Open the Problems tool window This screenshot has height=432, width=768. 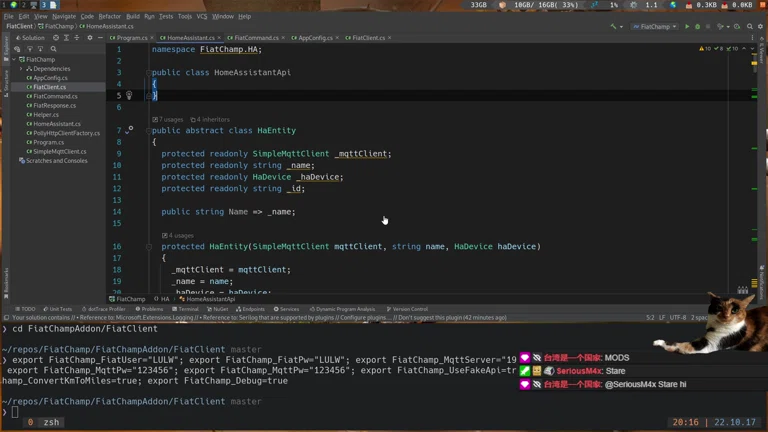click(150, 309)
